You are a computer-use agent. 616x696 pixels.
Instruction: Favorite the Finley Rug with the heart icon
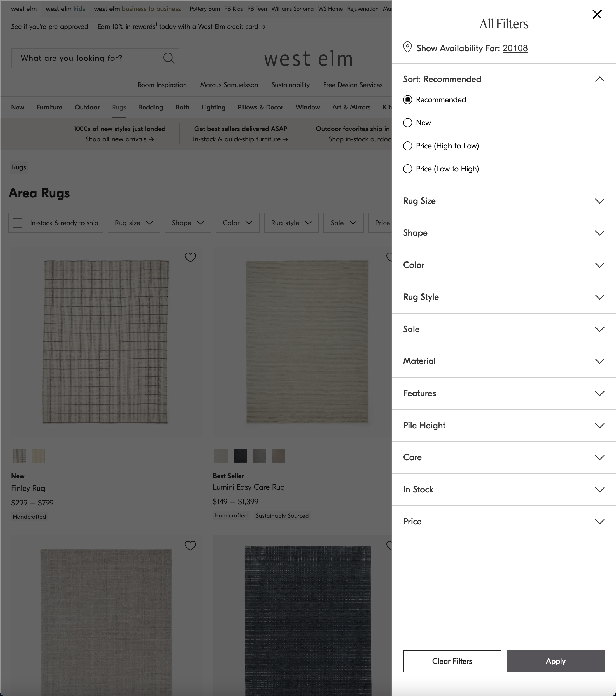[x=190, y=257]
